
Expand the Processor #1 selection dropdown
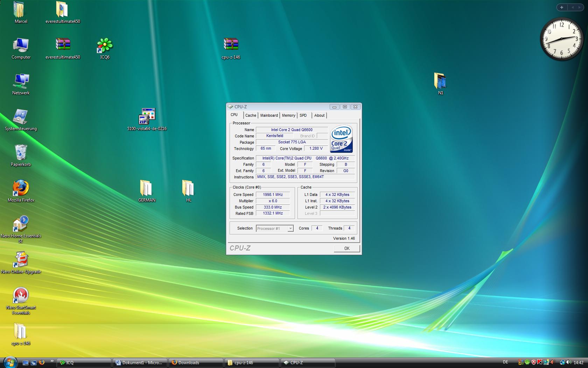coord(290,229)
